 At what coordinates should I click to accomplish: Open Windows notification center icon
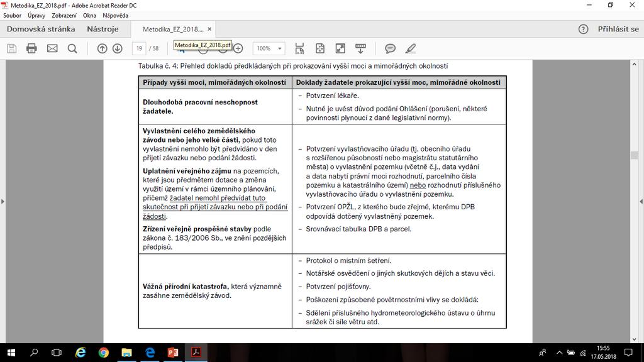[628, 353]
